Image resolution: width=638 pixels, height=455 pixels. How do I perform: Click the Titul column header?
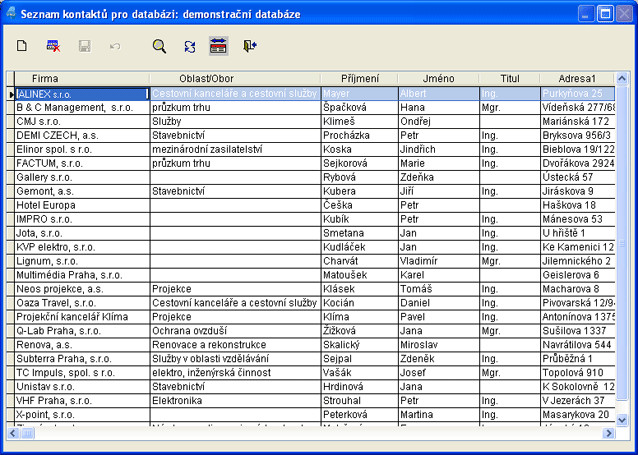pyautogui.click(x=510, y=79)
